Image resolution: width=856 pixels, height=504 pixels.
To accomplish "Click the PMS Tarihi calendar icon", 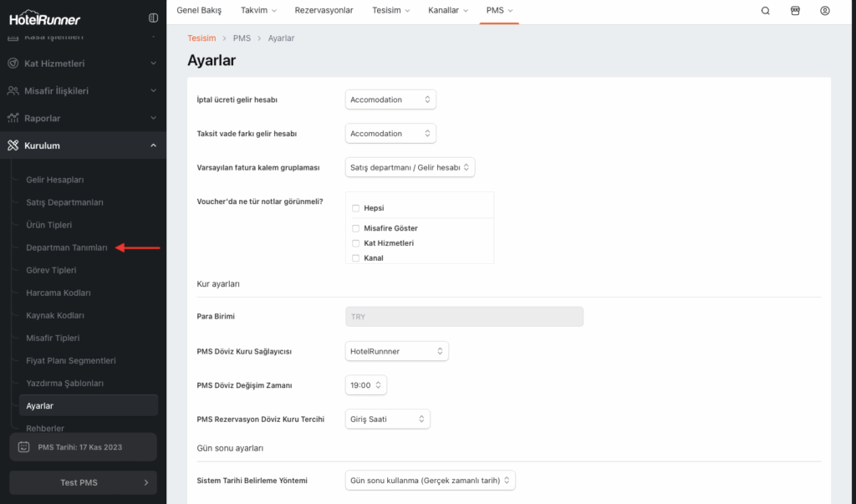I will click(24, 447).
